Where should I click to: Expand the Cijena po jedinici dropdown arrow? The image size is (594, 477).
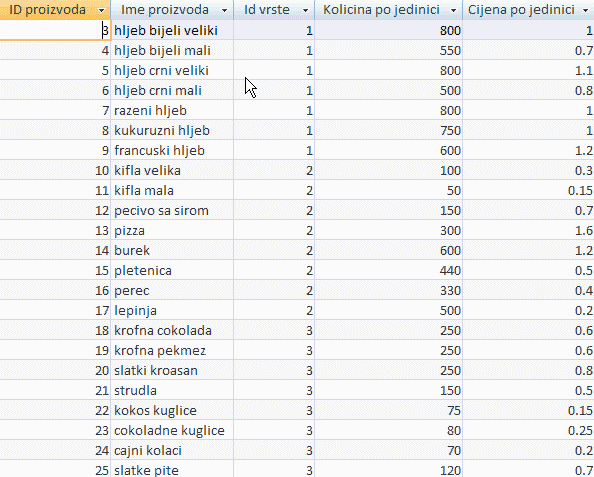tap(586, 10)
